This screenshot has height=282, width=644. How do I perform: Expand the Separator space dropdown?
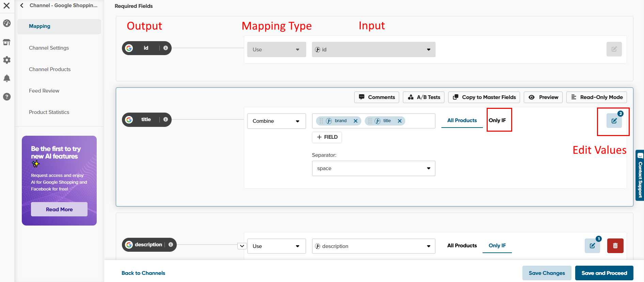[x=373, y=168]
